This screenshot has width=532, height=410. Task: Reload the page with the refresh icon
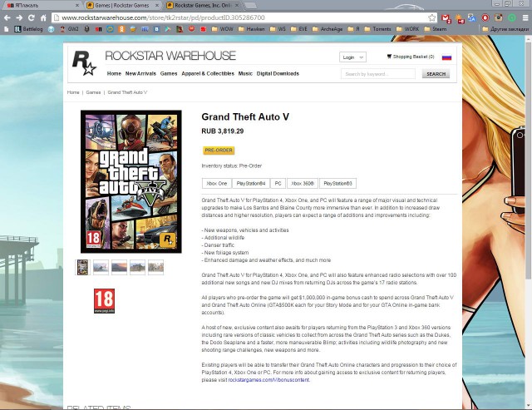pos(32,17)
